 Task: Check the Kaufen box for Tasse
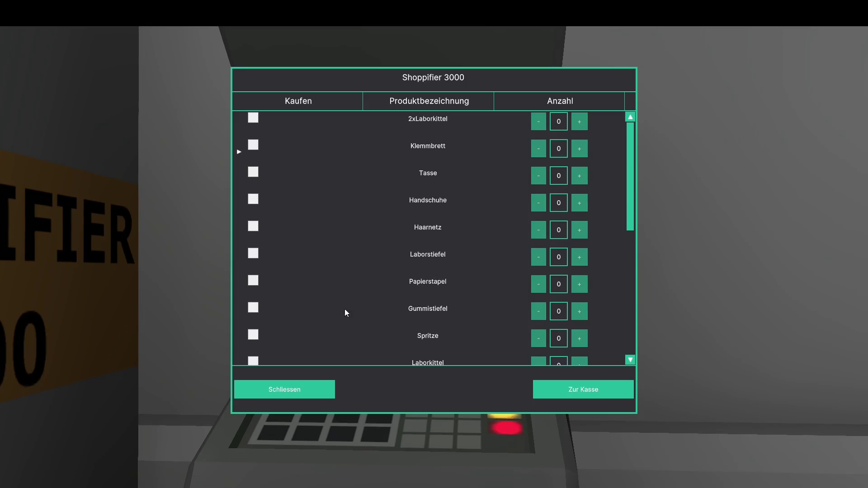coord(253,172)
